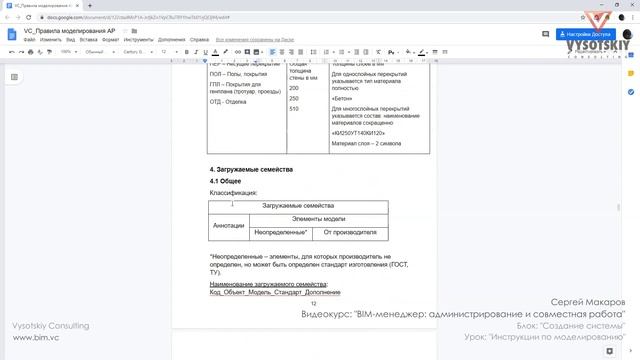Open the highlight color pen
Screen dimensions: 640x360
[225, 52]
